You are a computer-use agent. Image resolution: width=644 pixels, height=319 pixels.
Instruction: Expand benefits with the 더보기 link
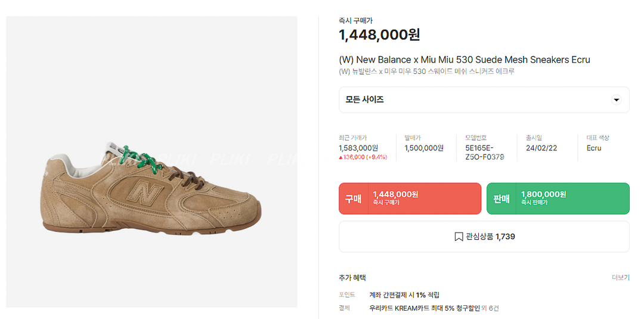620,278
